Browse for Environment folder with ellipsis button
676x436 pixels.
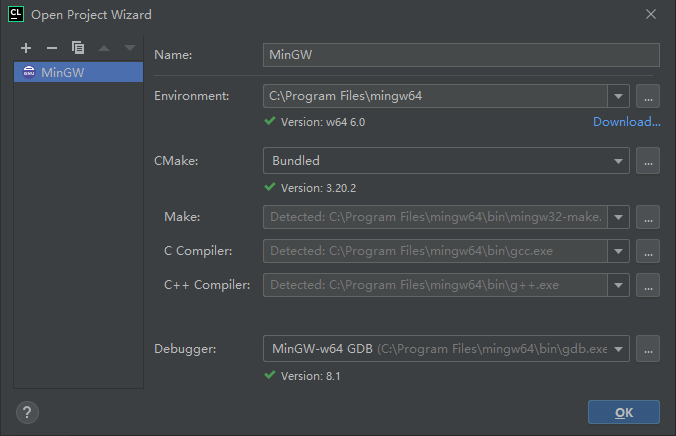pyautogui.click(x=648, y=96)
